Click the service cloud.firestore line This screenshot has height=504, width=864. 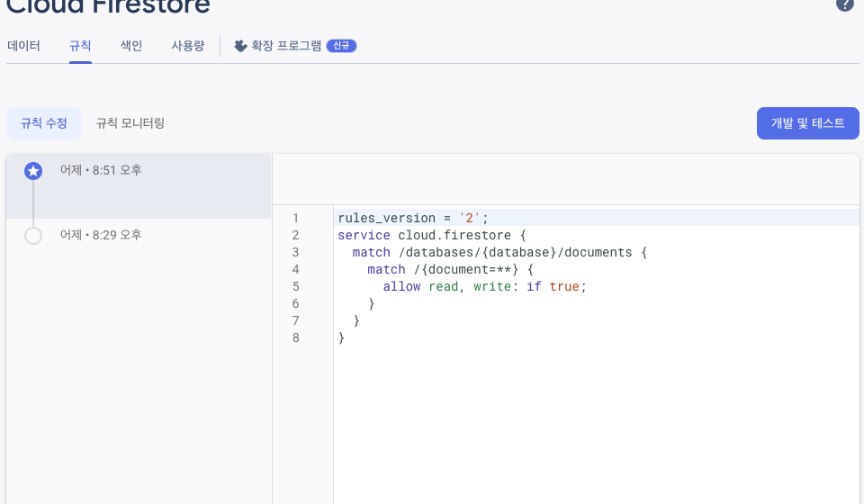(432, 235)
